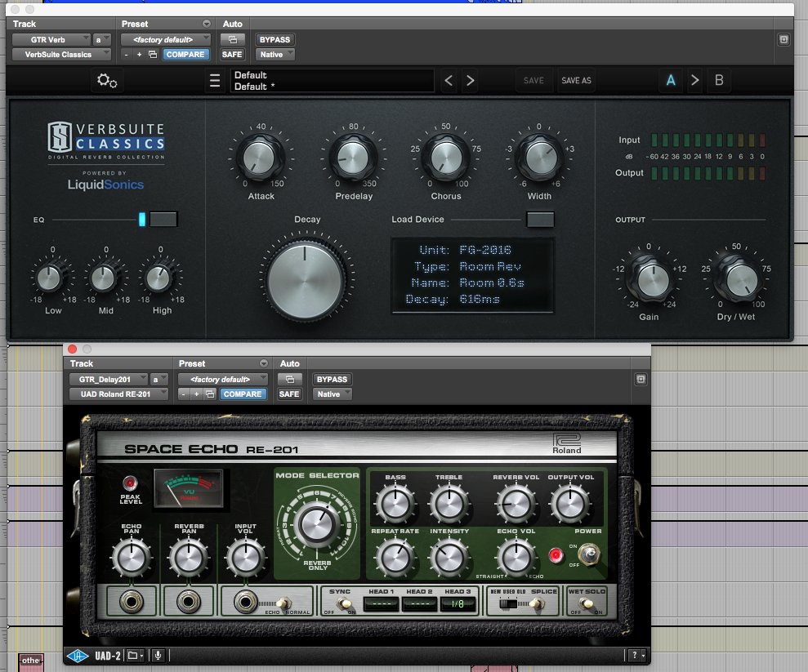
Task: Adjust RE-201 Mode Selector knob
Action: 318,525
